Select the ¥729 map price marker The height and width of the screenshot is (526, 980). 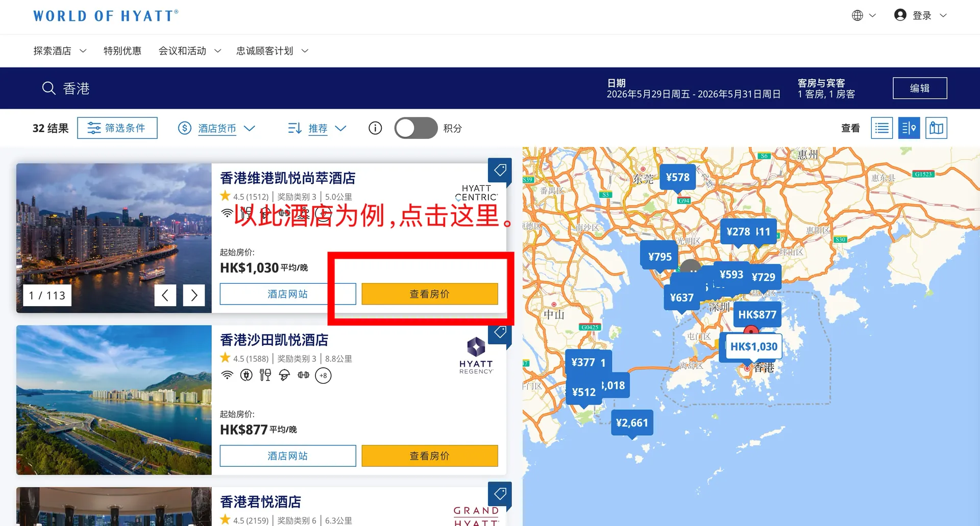point(764,277)
